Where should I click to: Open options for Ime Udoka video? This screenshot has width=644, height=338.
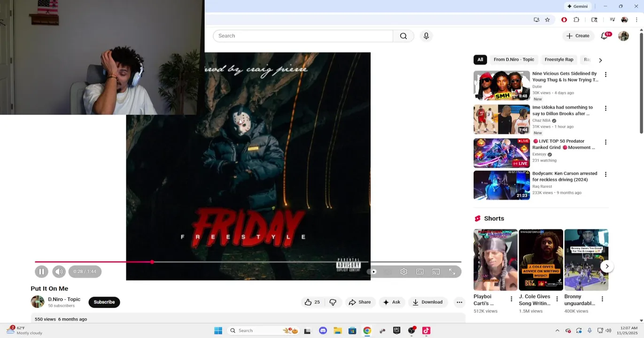(605, 108)
